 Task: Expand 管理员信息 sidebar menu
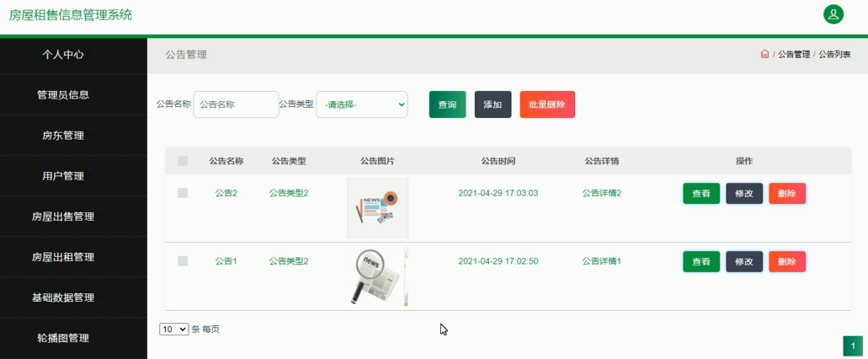click(62, 94)
